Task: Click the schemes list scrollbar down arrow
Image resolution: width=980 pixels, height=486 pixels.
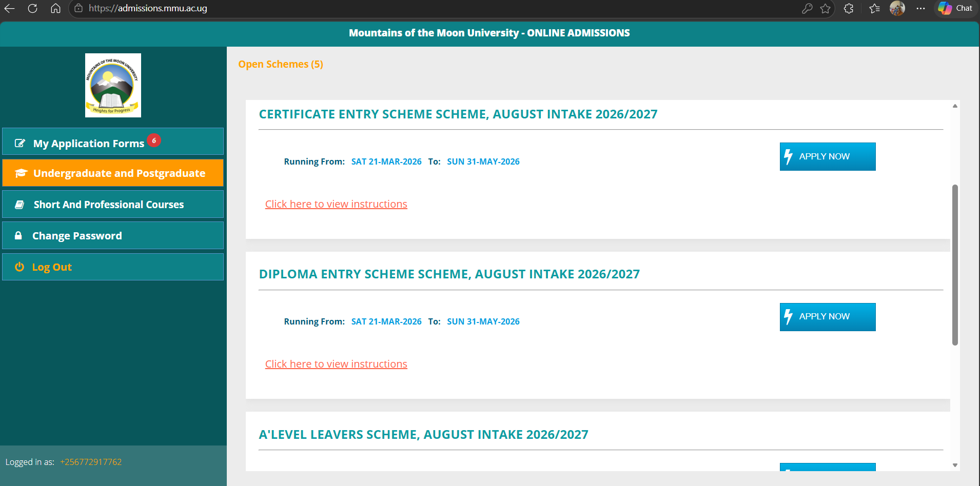Action: tap(955, 465)
